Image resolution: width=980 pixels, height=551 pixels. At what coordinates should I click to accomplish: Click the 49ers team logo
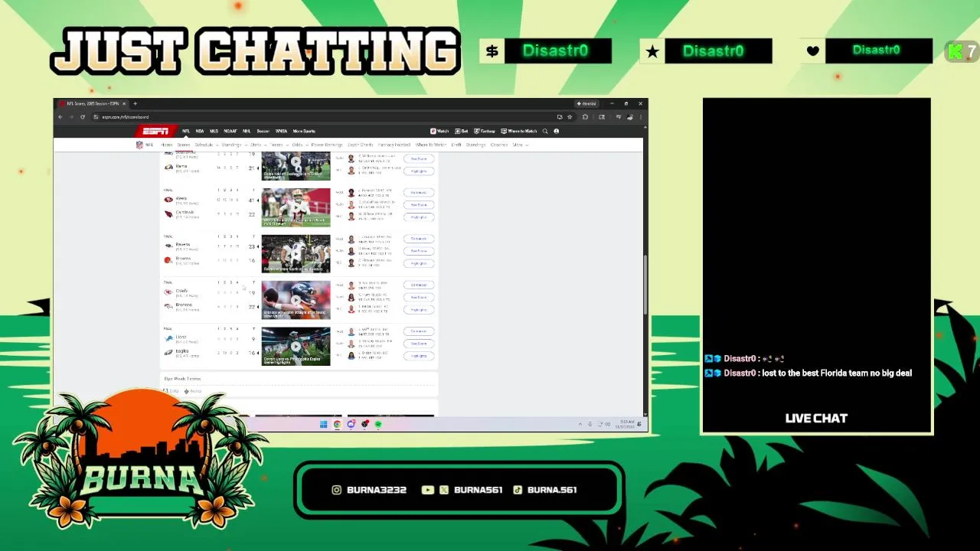pos(168,200)
